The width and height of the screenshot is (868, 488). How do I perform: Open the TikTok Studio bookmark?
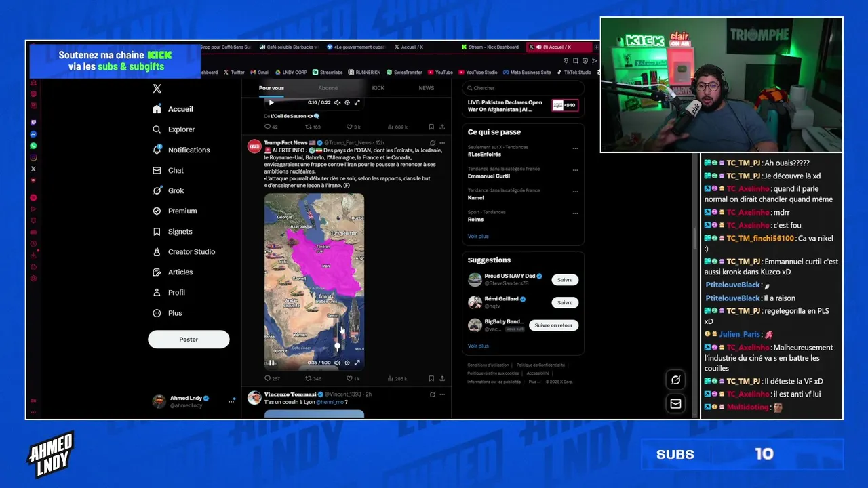tap(574, 73)
